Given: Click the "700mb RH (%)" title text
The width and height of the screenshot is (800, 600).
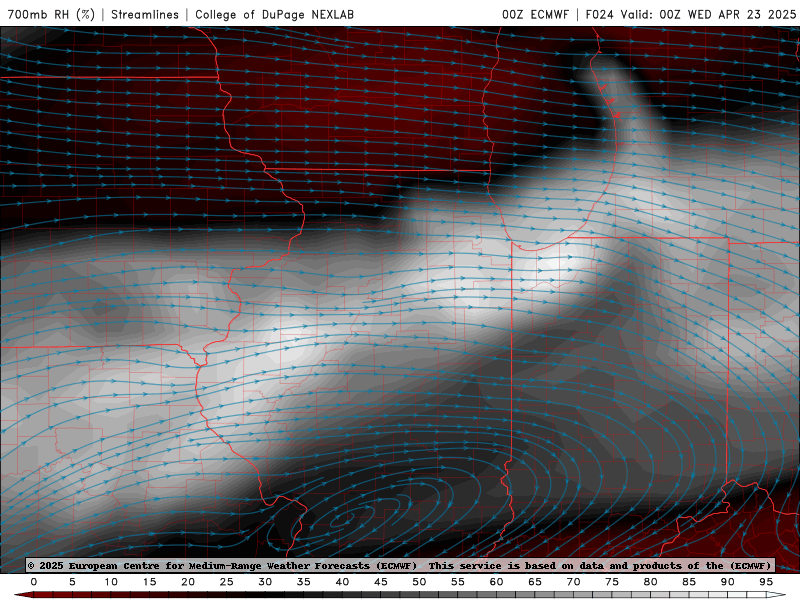Looking at the screenshot, I should tap(51, 14).
